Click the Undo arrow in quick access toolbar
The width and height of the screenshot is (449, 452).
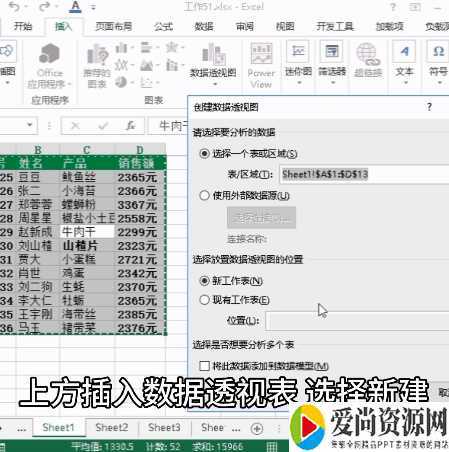14,7
